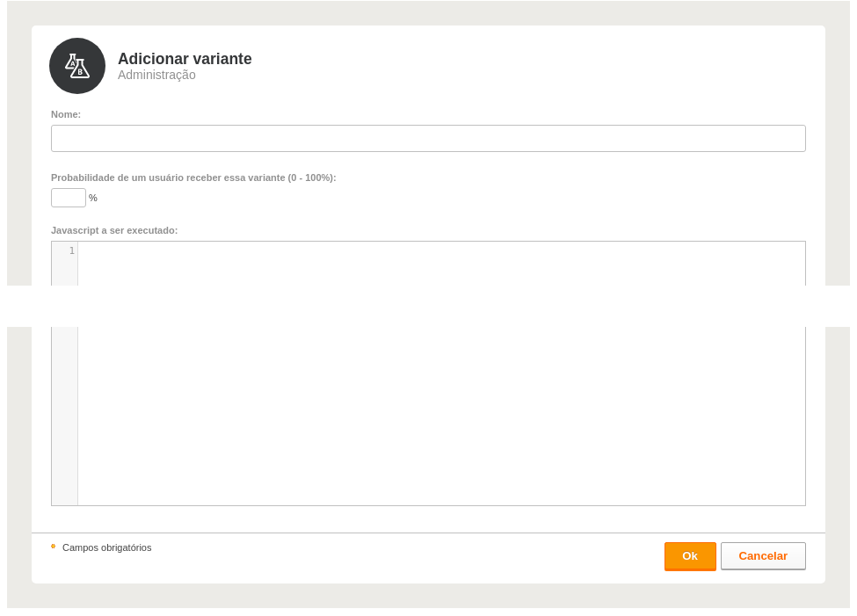Focus the probability percentage input box
The height and width of the screenshot is (616, 857).
[69, 198]
